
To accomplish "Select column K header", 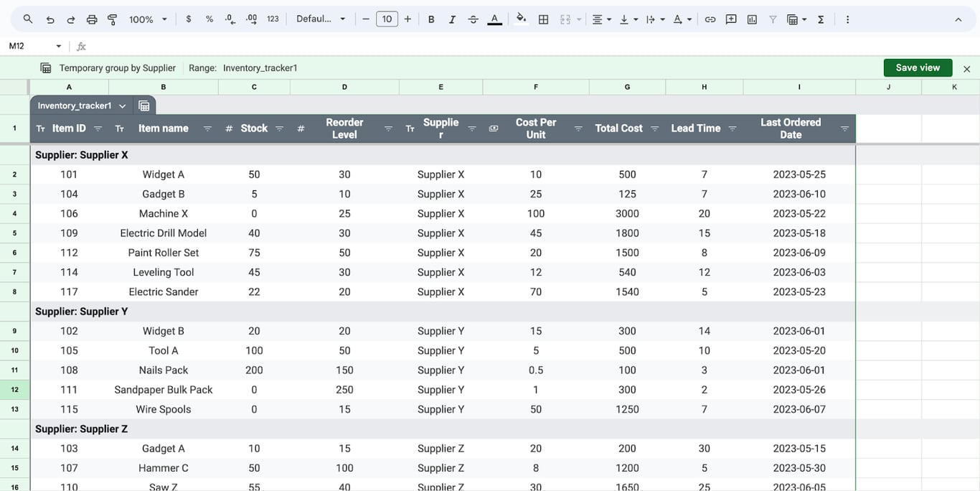I will [954, 87].
